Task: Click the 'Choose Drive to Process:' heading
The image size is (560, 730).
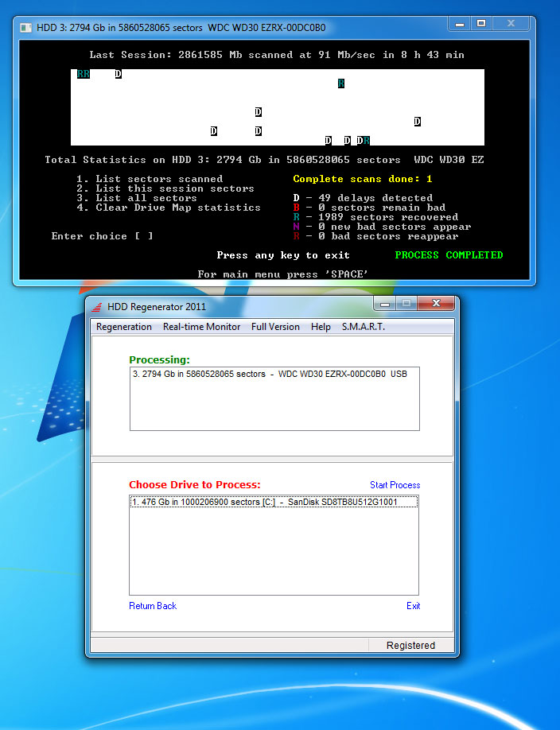Action: [195, 484]
